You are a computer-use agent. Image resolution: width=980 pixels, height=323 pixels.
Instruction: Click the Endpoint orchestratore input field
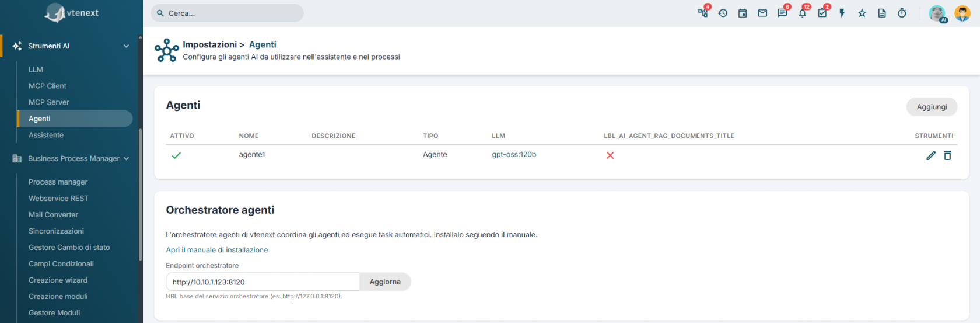(262, 282)
